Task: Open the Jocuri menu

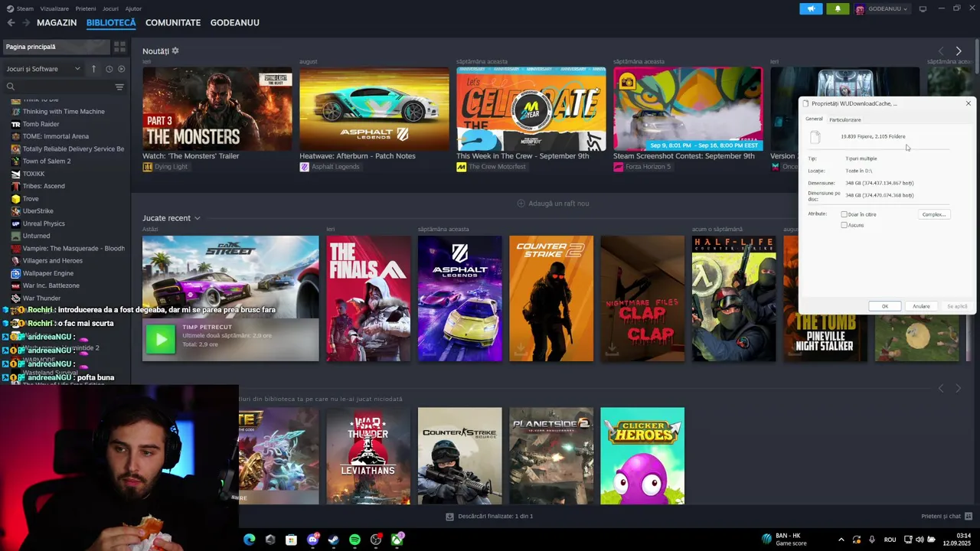Action: 110,8
